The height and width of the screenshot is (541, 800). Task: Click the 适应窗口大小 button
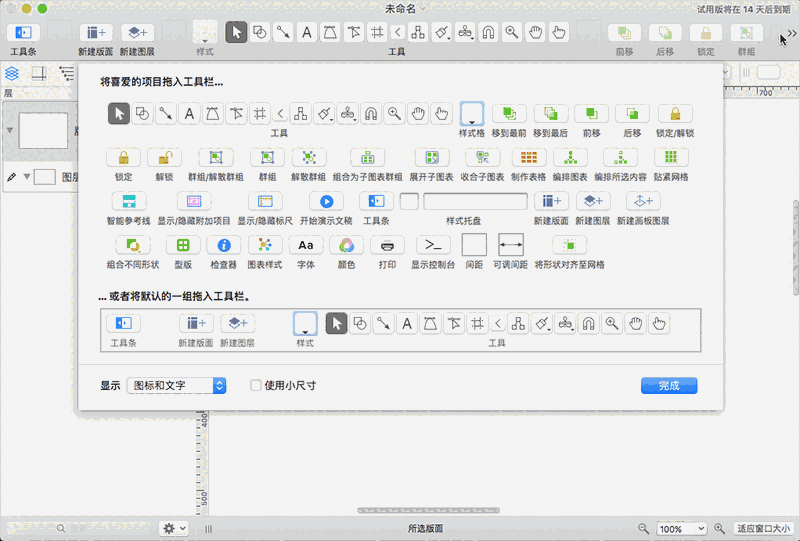[x=763, y=529]
